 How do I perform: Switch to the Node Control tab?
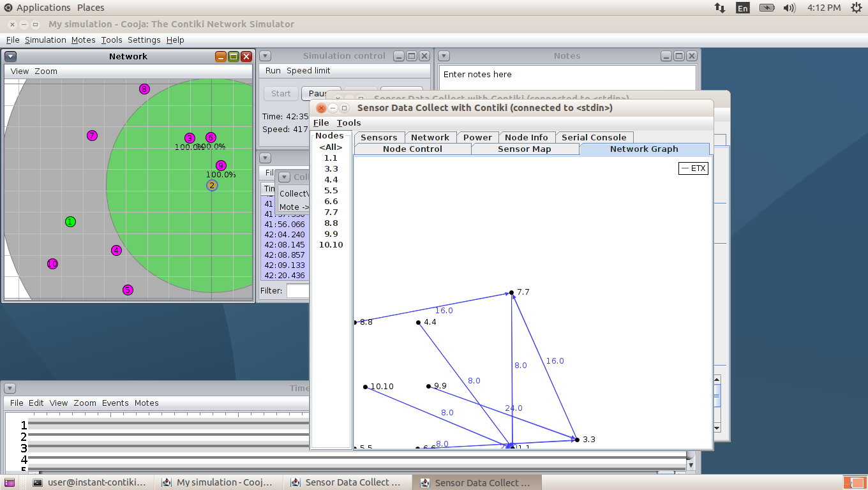(412, 149)
